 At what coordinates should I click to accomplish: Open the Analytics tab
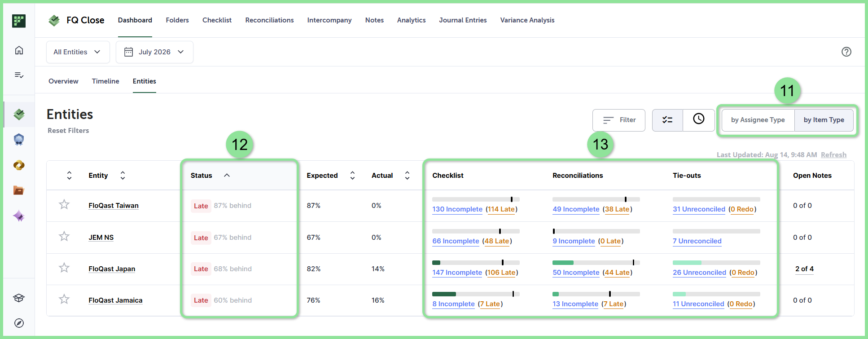coord(411,20)
